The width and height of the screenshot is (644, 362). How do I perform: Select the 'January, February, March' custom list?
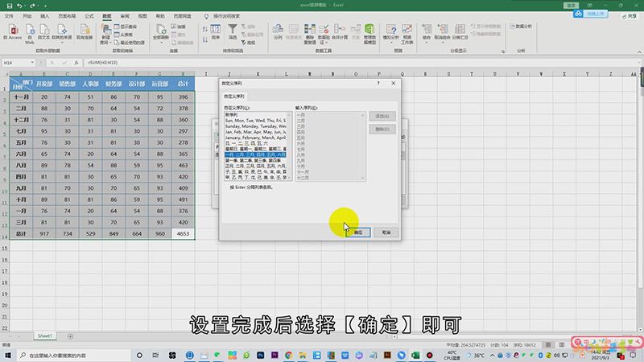pos(255,138)
